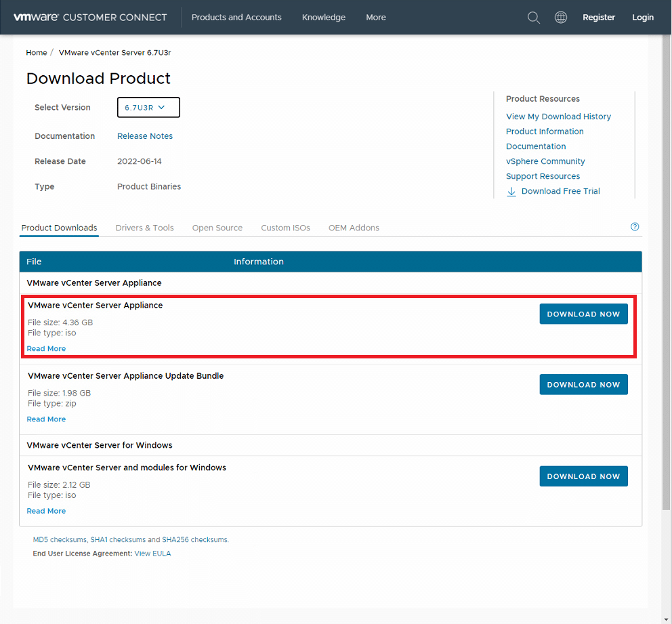Open the Support Resources link
This screenshot has height=624, width=672.
click(543, 176)
